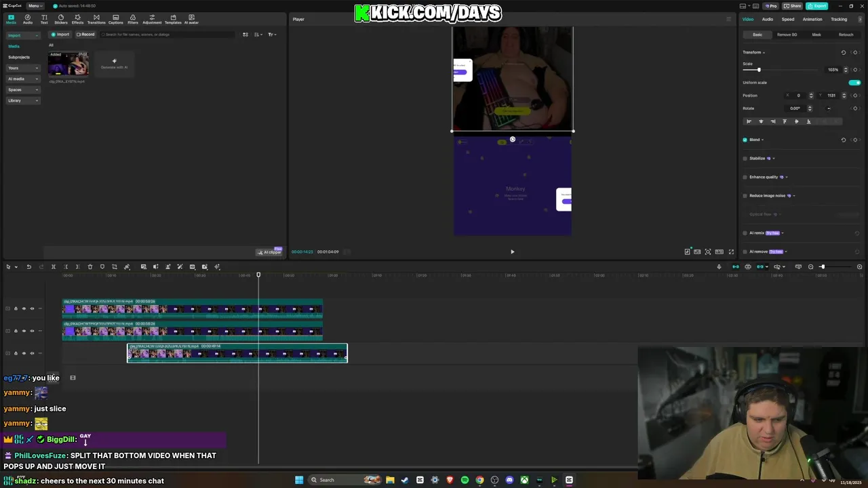
Task: Open Chrome from the taskbar
Action: (479, 480)
